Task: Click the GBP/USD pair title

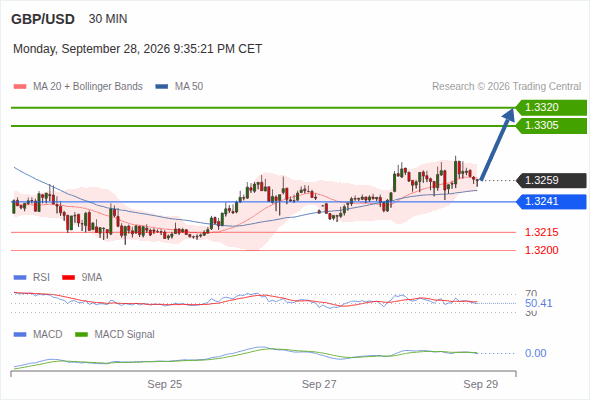Action: click(43, 19)
